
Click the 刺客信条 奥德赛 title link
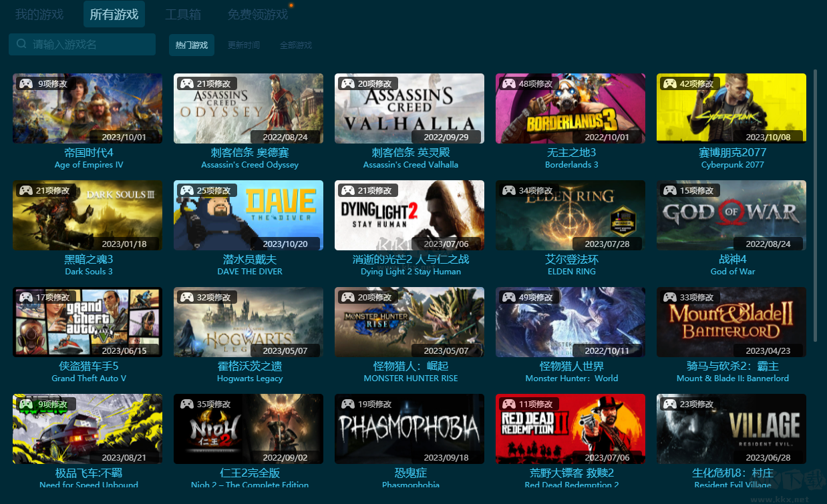(250, 152)
